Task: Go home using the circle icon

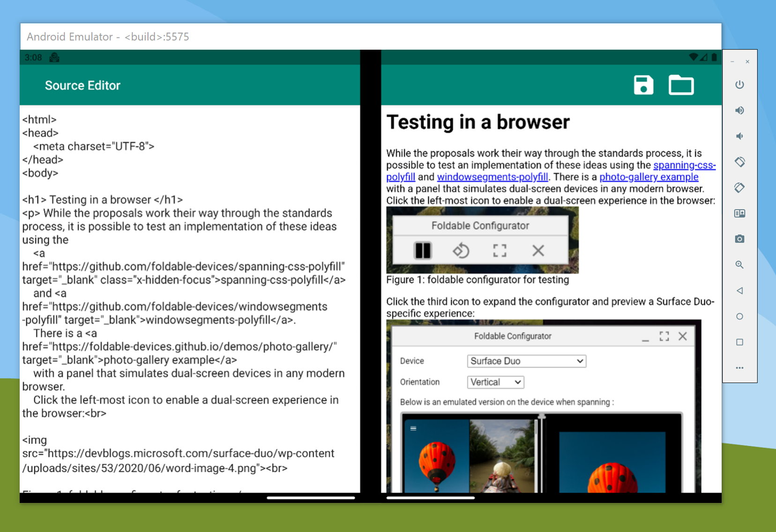Action: 739,316
